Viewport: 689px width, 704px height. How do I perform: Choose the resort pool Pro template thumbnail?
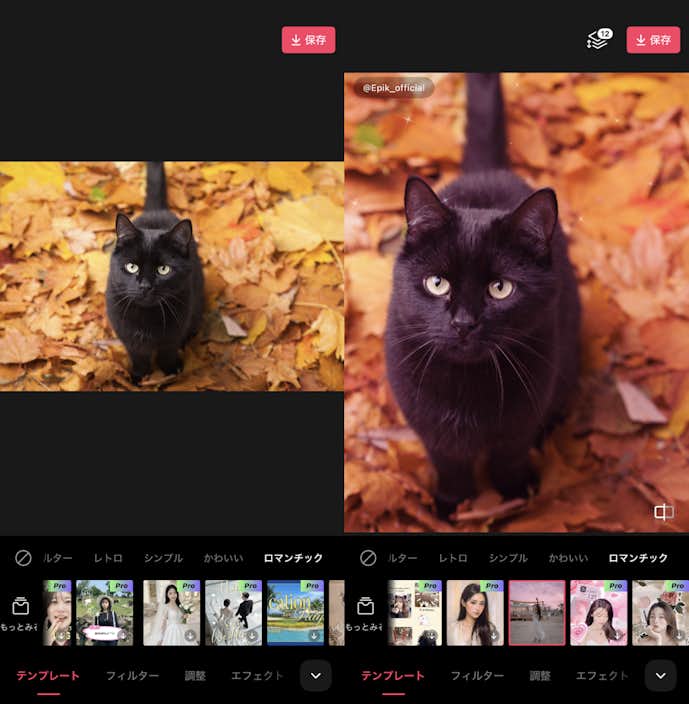295,612
